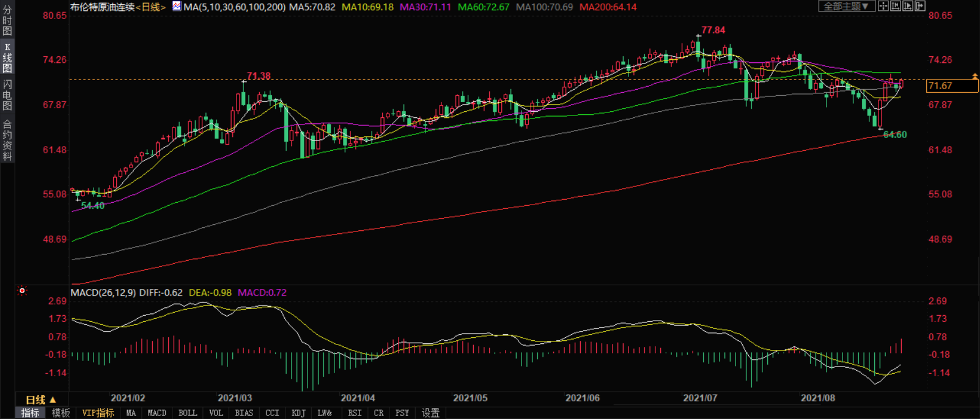Toggle the BOLL indicator
The image size is (980, 419).
tap(188, 413)
